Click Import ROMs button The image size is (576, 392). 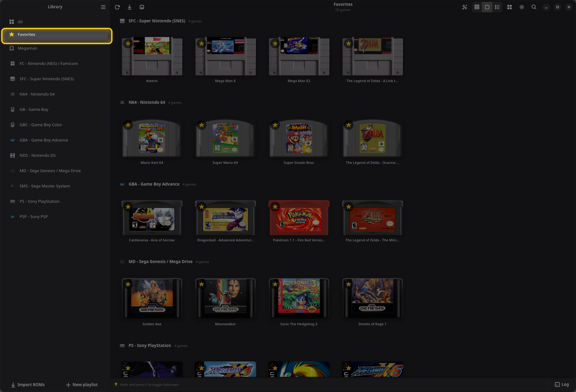(28, 385)
